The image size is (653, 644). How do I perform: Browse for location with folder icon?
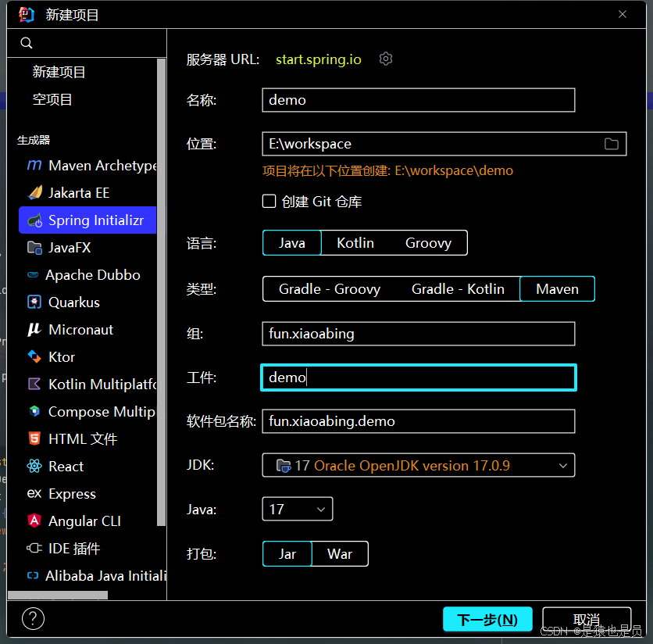(611, 144)
